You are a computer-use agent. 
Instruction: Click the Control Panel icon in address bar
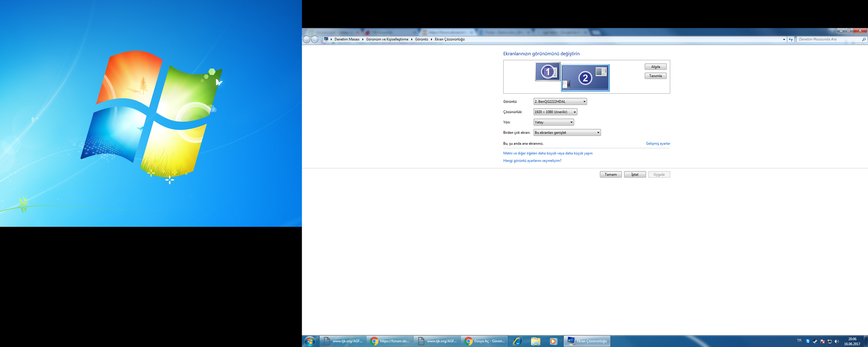[x=326, y=39]
